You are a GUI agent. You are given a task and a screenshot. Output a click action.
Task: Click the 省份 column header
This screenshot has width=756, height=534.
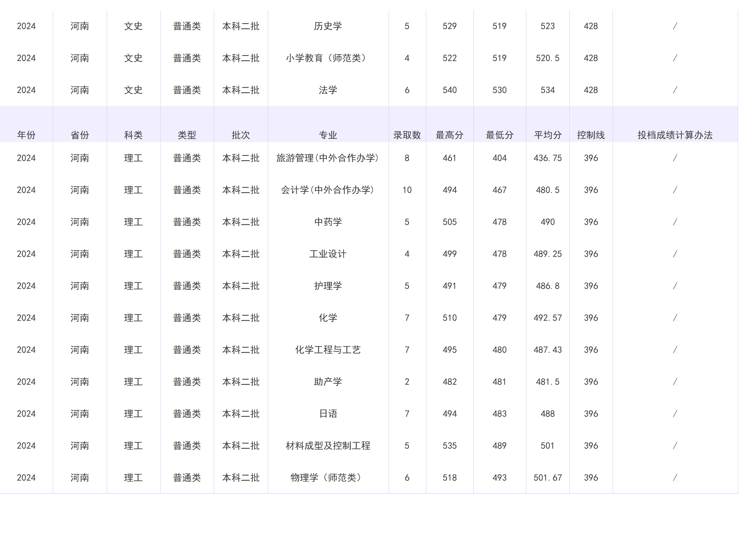[x=80, y=134]
